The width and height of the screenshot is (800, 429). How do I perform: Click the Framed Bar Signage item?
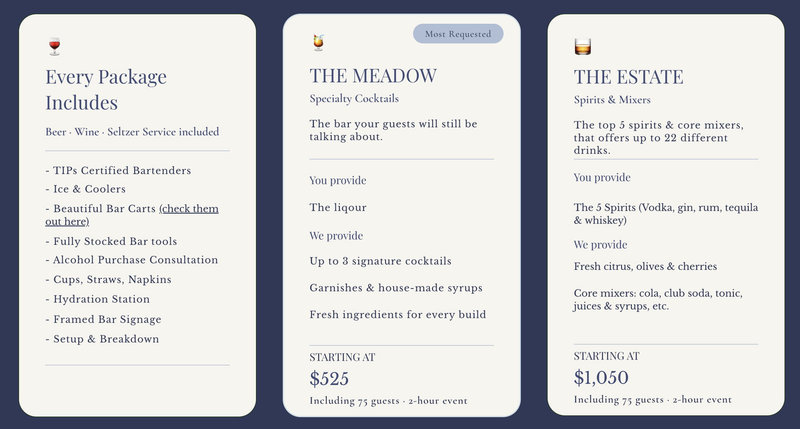(x=104, y=319)
